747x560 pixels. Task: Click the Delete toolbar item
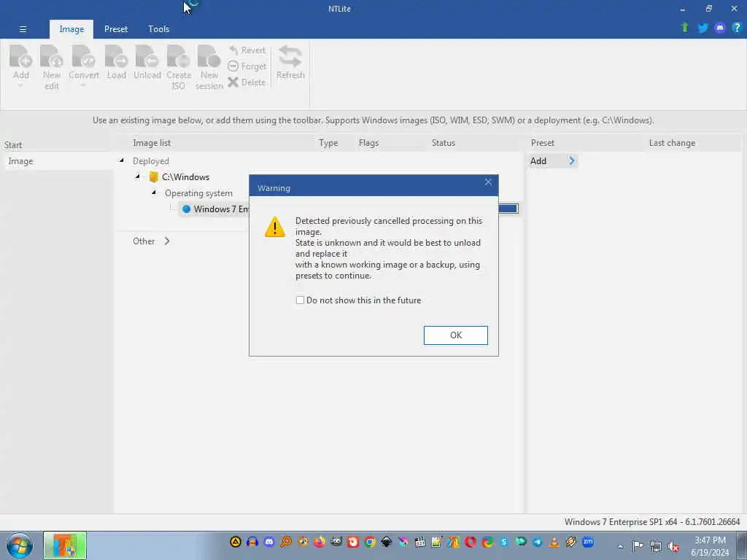(x=247, y=82)
